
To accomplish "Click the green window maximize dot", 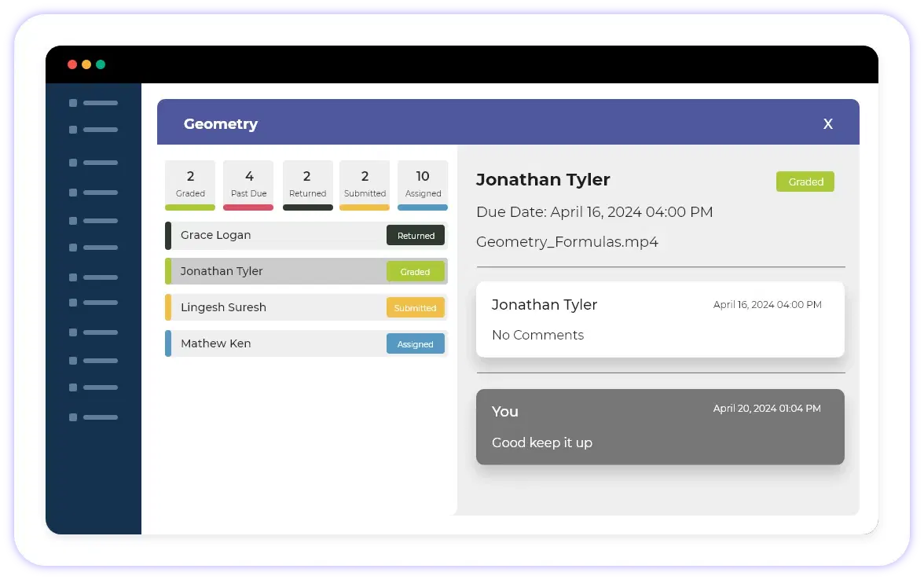I will pos(101,64).
